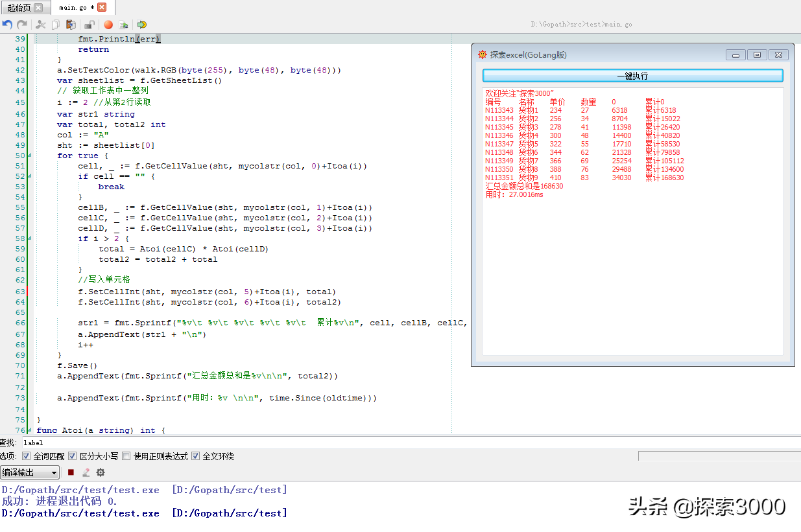
Task: Click comment '// 获取工作表中一整列'
Action: coord(102,91)
